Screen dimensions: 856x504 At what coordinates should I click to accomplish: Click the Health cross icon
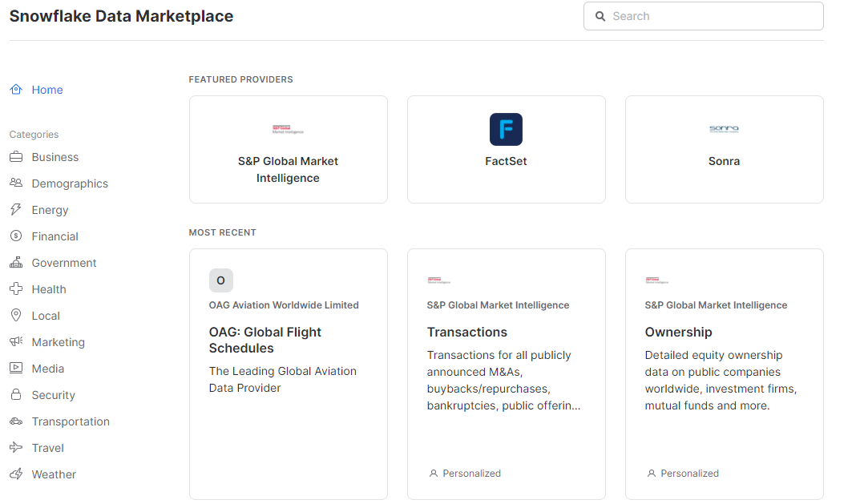[x=16, y=288]
